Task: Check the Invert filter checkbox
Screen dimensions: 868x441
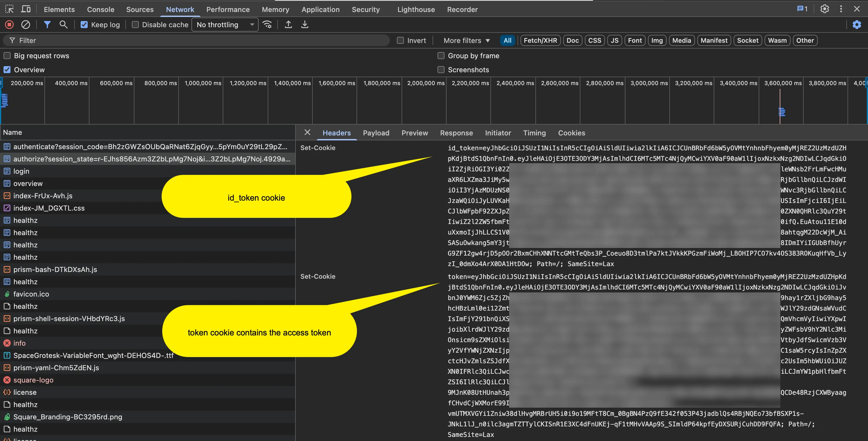Action: coord(400,40)
